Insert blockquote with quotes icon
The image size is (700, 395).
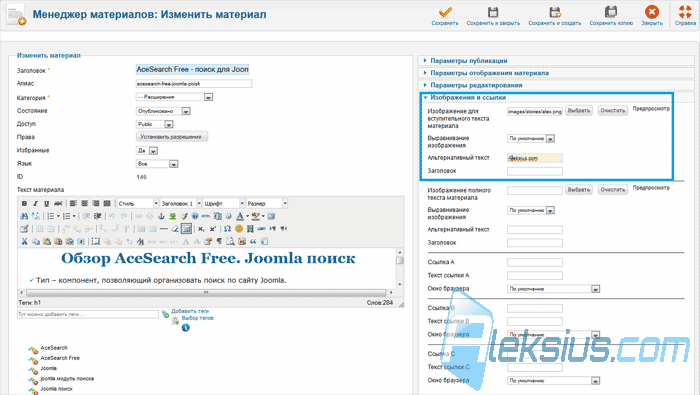point(253,241)
